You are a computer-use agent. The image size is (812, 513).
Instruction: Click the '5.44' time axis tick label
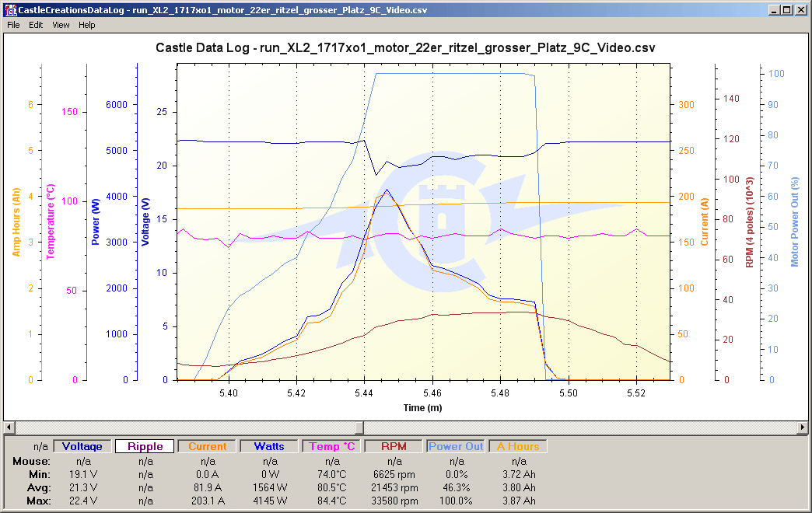(364, 393)
